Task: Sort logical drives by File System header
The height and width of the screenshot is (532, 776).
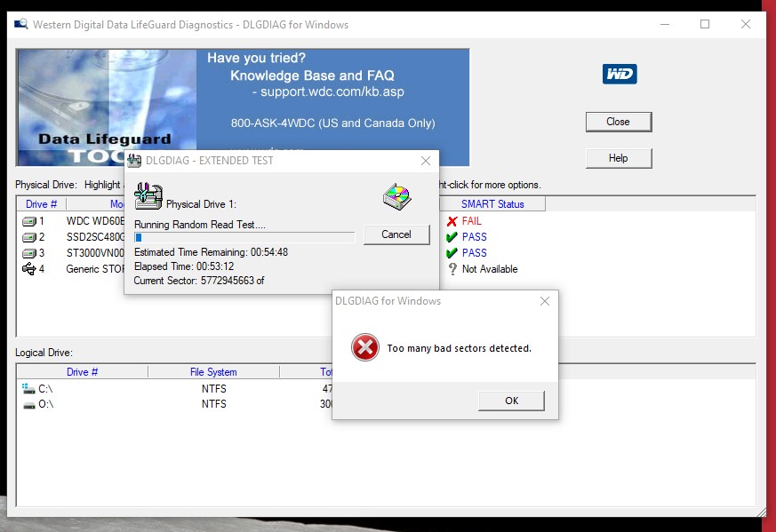Action: pyautogui.click(x=213, y=372)
